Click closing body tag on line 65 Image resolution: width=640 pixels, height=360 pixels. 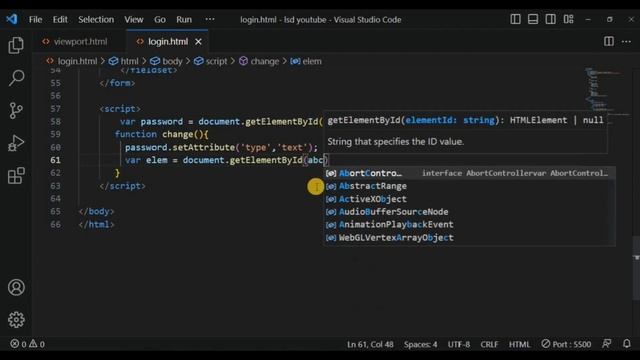click(96, 211)
